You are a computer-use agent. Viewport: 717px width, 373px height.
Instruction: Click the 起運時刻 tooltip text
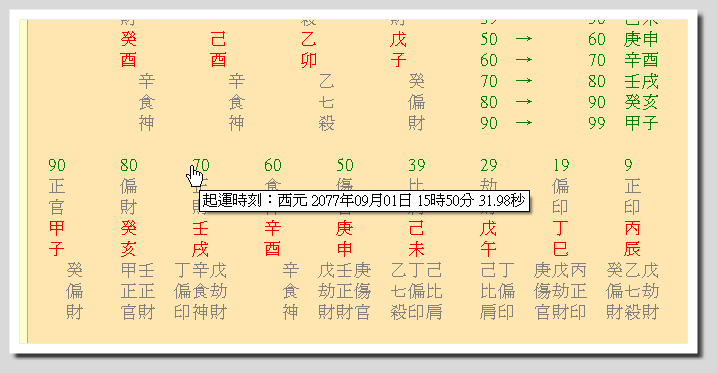pyautogui.click(x=364, y=201)
